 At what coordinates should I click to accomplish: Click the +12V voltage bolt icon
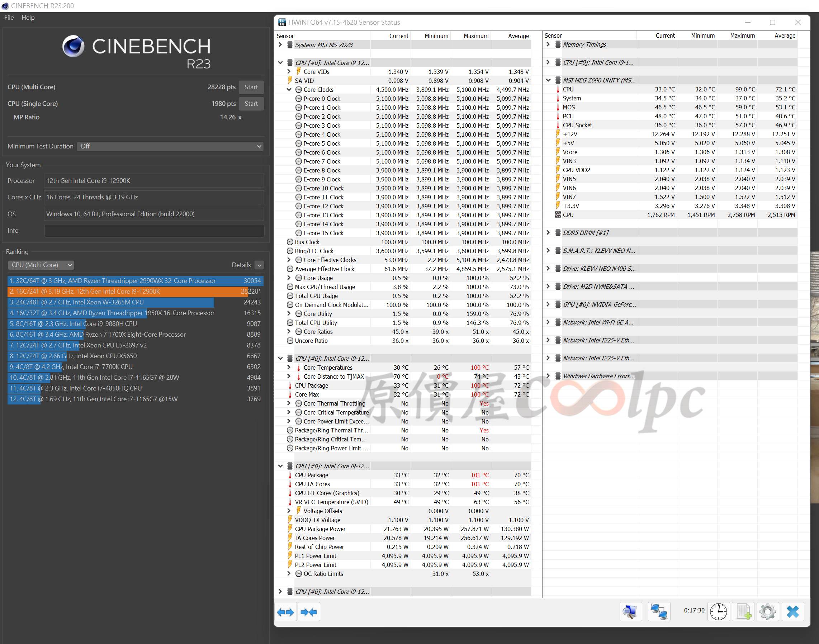coord(558,134)
